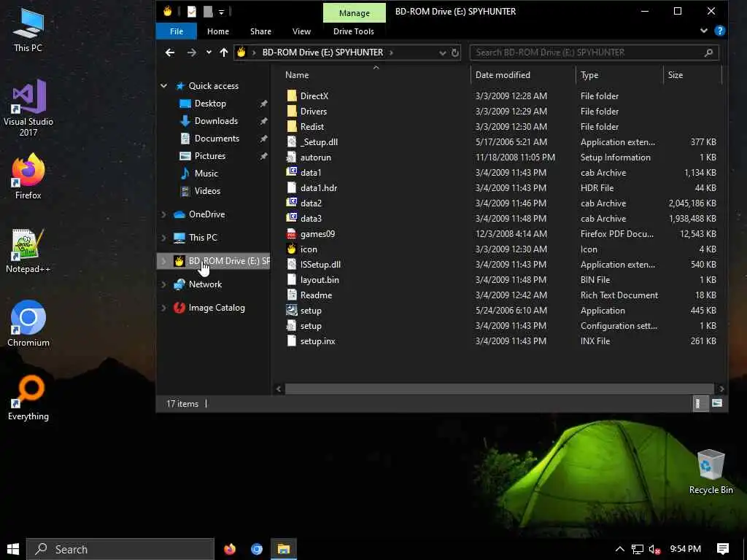This screenshot has height=560, width=747.
Task: Click Explorer Help question mark icon
Action: pyautogui.click(x=720, y=31)
